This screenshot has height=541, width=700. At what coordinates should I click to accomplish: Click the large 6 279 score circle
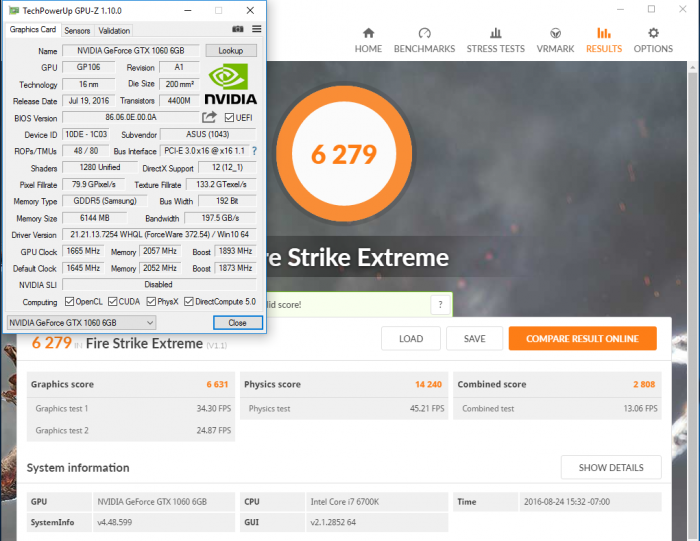(344, 154)
